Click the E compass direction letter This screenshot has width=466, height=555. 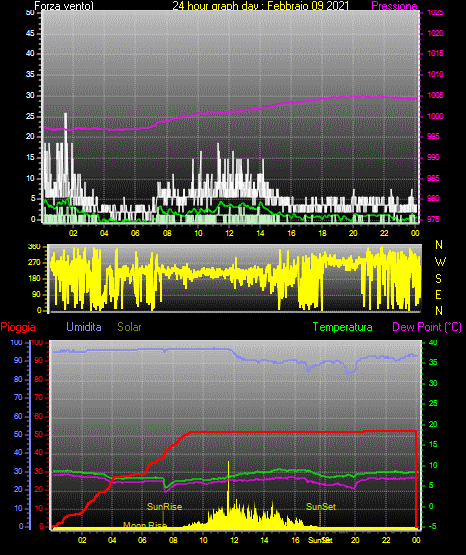[x=438, y=294]
